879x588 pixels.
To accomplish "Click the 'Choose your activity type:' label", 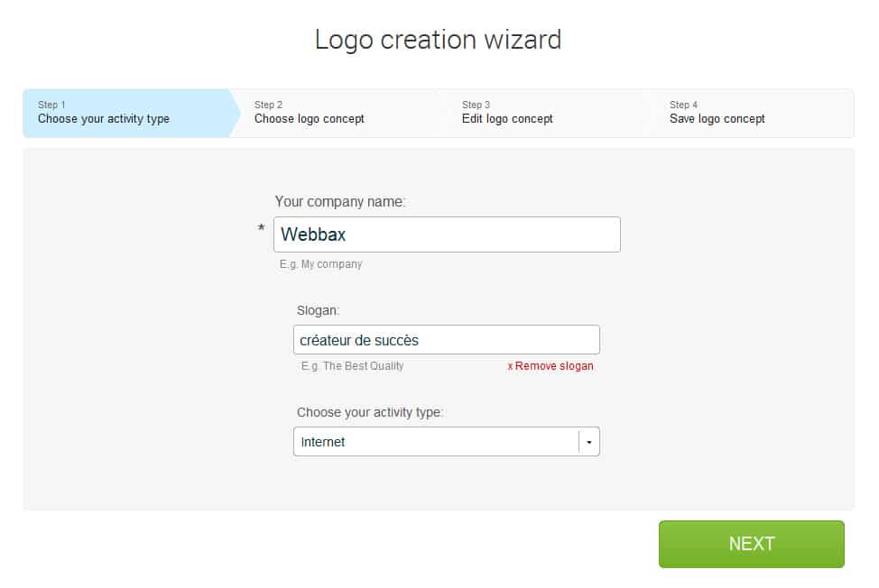I will point(370,412).
